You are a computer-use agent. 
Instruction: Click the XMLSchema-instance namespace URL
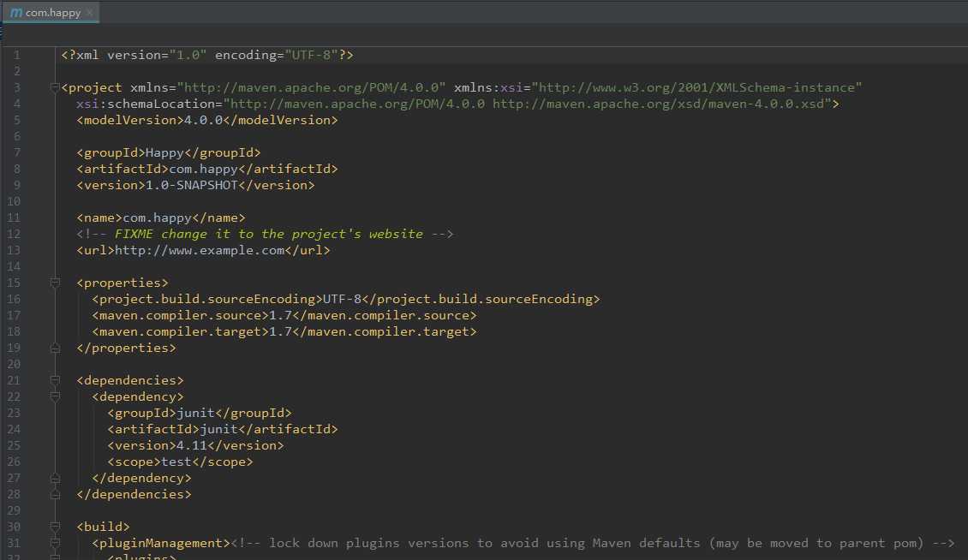point(696,87)
